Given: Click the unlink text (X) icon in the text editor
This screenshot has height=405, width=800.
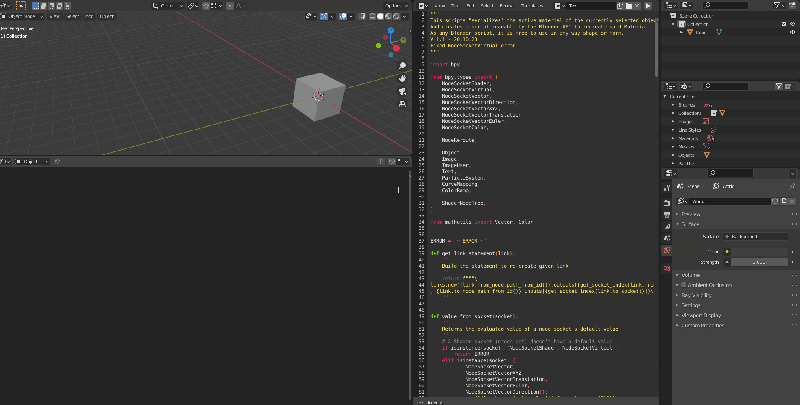Looking at the screenshot, I should tap(637, 6).
